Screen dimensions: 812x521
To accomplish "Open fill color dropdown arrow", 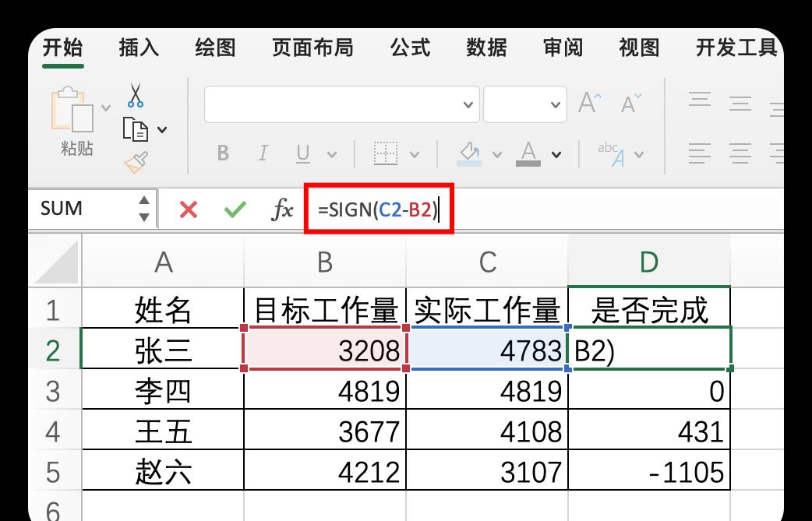I will (x=497, y=154).
